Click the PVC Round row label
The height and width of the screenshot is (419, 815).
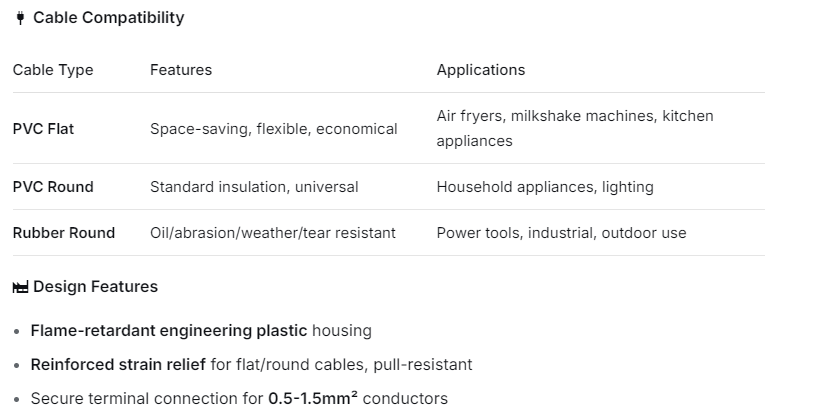53,187
